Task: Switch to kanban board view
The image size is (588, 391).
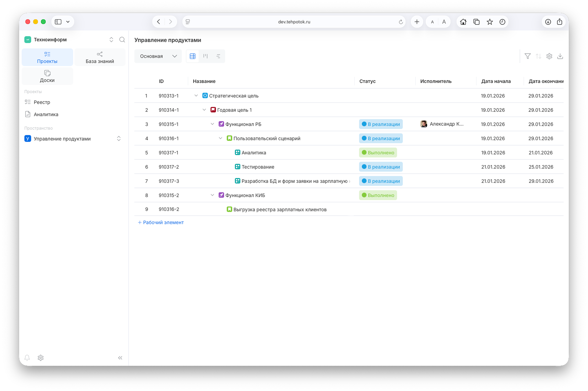Action: coord(205,56)
